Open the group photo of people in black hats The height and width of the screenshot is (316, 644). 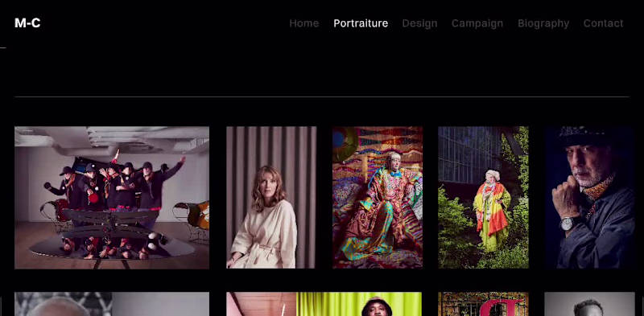coord(112,197)
